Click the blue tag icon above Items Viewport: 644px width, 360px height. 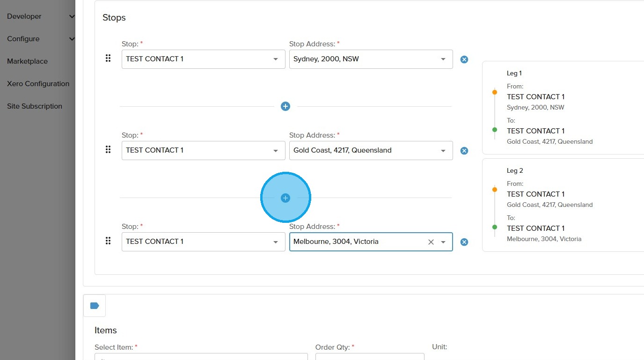[x=95, y=306]
